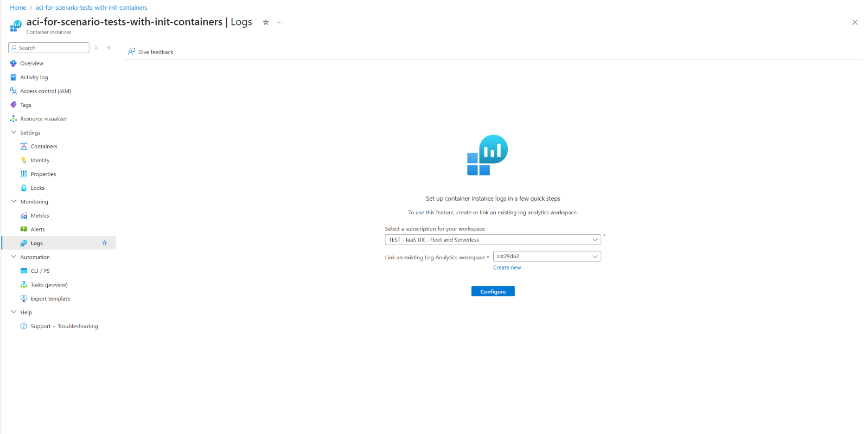Click the 'Container instances' subtitle text
Image resolution: width=868 pixels, height=434 pixels.
(x=49, y=32)
